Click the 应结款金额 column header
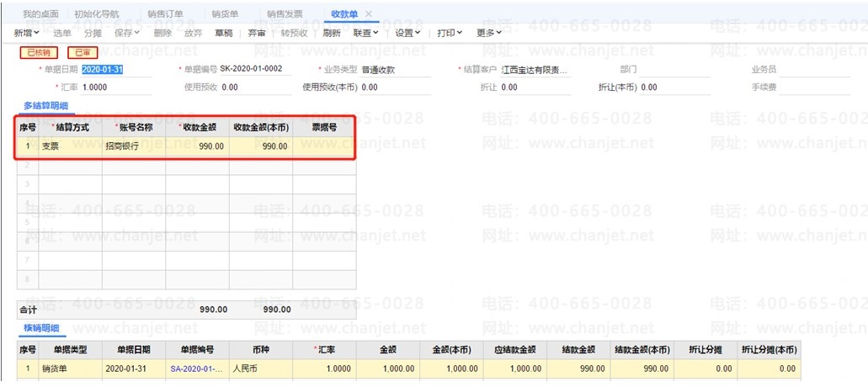 (x=515, y=351)
